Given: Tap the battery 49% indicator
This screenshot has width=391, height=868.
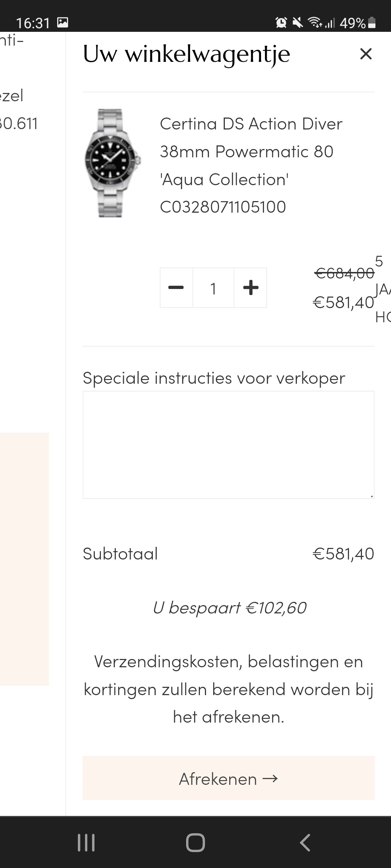Looking at the screenshot, I should (x=358, y=23).
